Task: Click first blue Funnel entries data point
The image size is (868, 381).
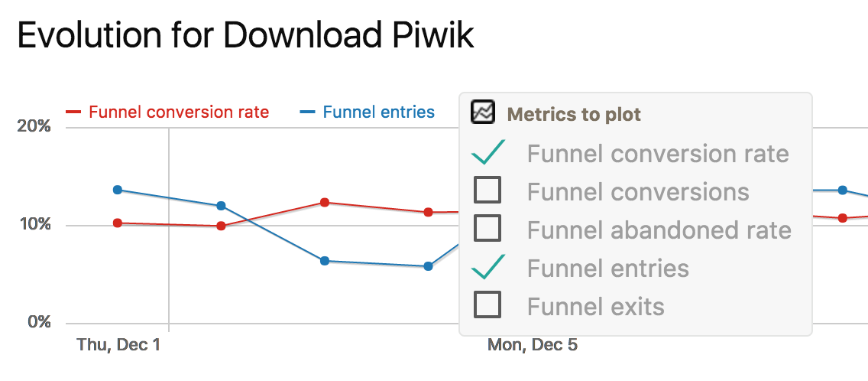Action: coord(117,190)
